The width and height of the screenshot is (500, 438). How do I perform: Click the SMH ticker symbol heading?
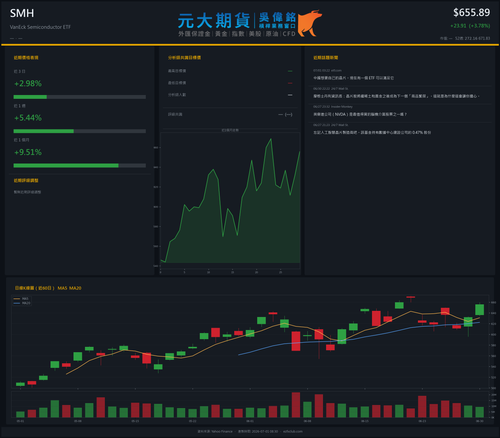pyautogui.click(x=22, y=13)
